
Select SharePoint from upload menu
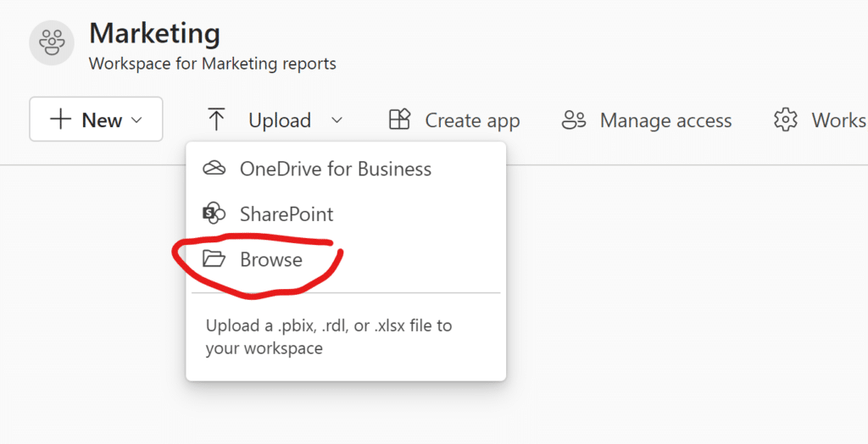click(287, 214)
